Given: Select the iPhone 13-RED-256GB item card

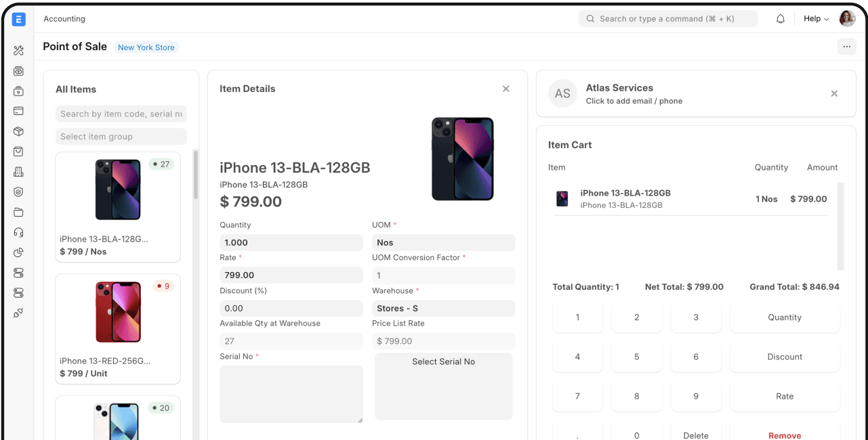Looking at the screenshot, I should pos(118,329).
